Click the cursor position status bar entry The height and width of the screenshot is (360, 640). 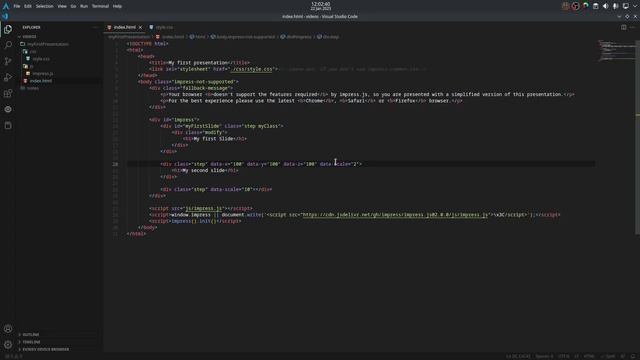[518, 356]
